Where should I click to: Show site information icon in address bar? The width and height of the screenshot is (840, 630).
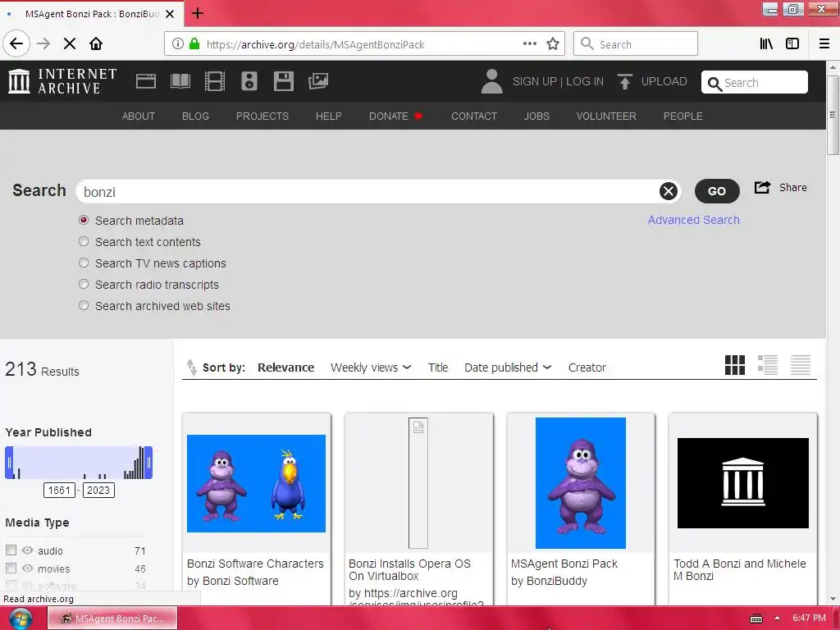(178, 44)
